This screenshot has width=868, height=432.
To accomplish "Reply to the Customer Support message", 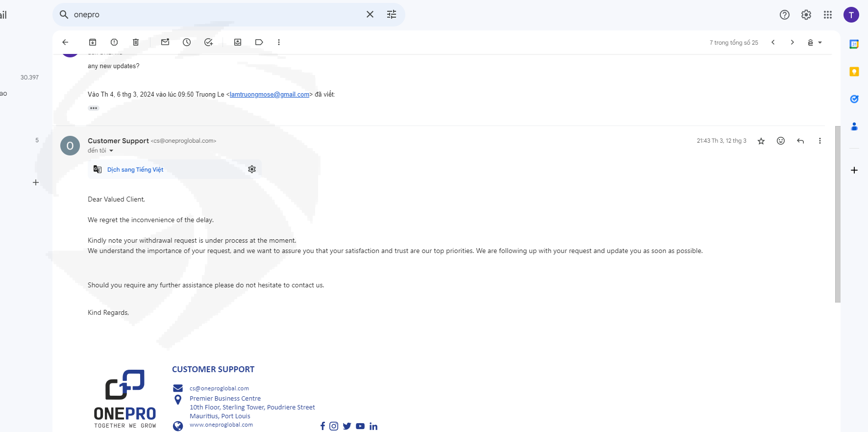I will click(x=800, y=141).
